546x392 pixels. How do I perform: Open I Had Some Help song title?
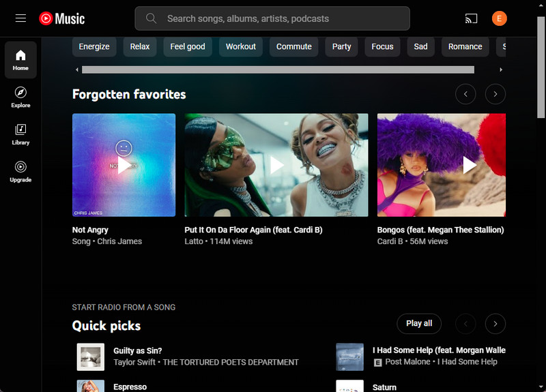tap(439, 350)
